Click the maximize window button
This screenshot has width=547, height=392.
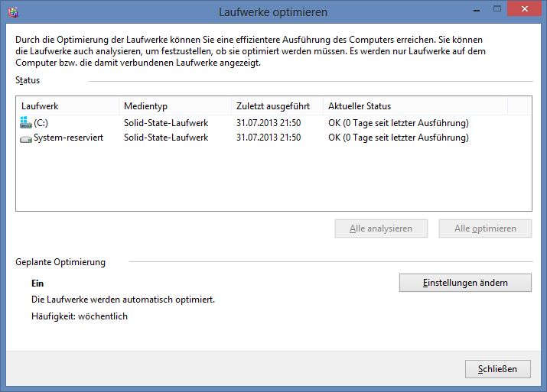pos(497,9)
